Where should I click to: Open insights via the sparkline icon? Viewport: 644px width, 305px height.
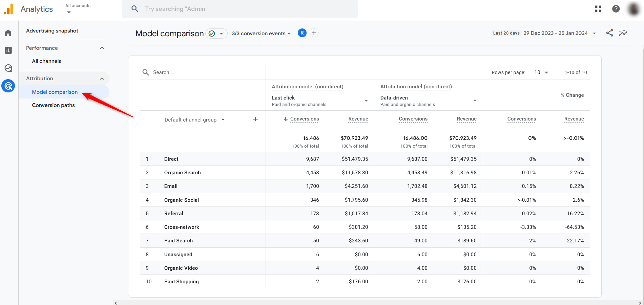click(623, 33)
